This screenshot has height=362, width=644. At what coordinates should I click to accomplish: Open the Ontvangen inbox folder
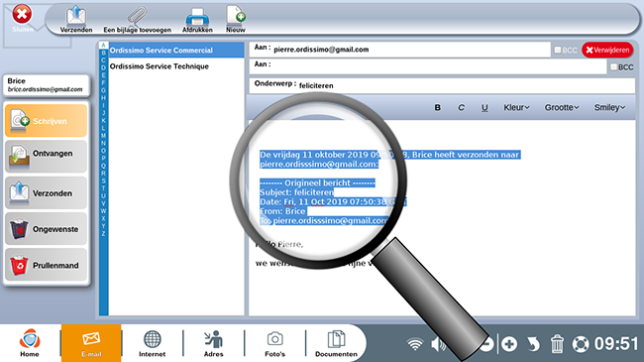tap(46, 157)
